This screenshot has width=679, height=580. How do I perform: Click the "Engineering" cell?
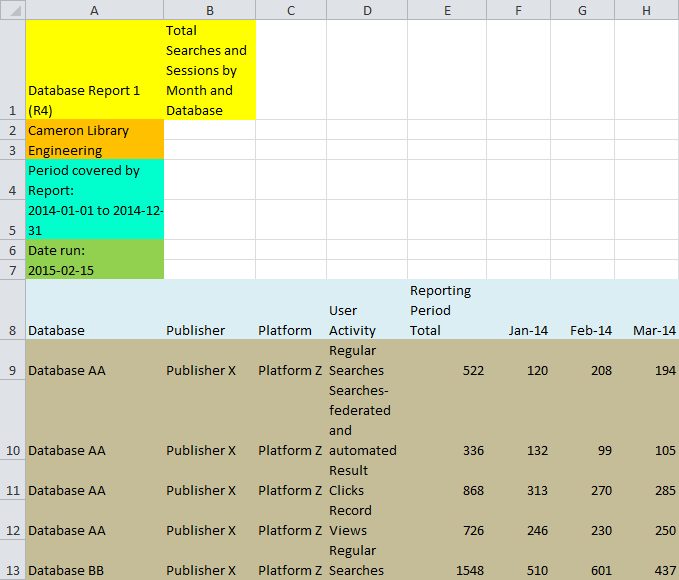pyautogui.click(x=94, y=150)
